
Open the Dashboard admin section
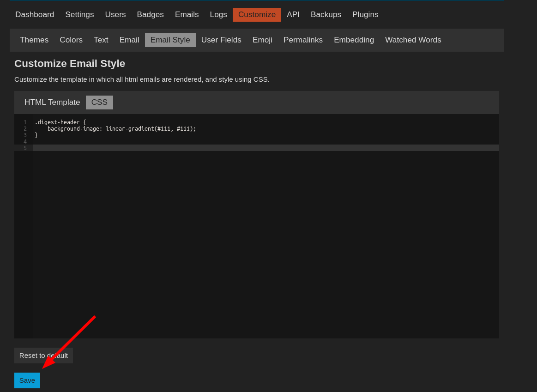35,15
